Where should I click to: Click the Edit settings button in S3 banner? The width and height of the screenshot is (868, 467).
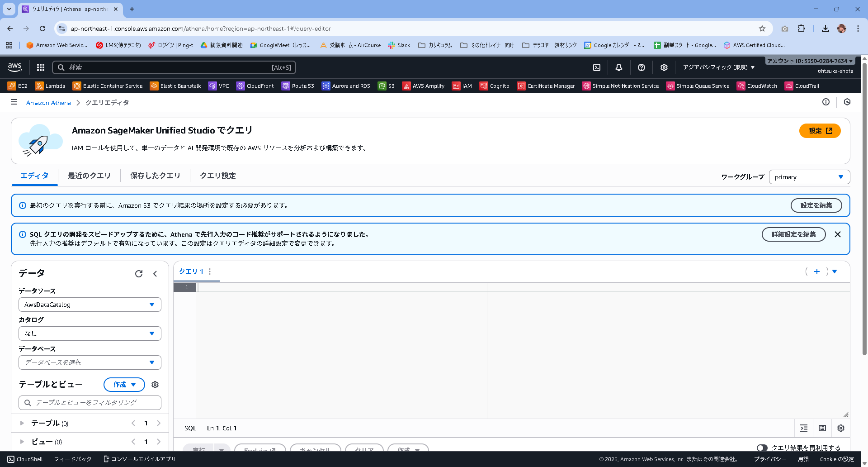(x=816, y=205)
